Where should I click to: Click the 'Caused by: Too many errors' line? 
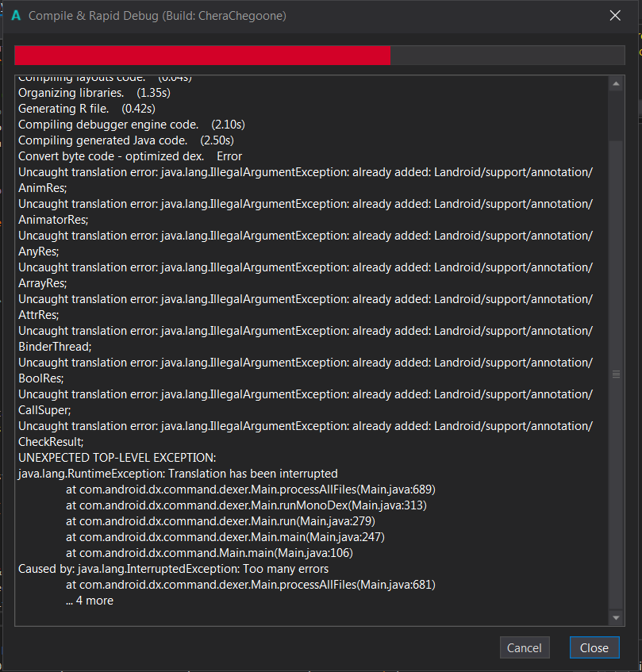click(173, 569)
